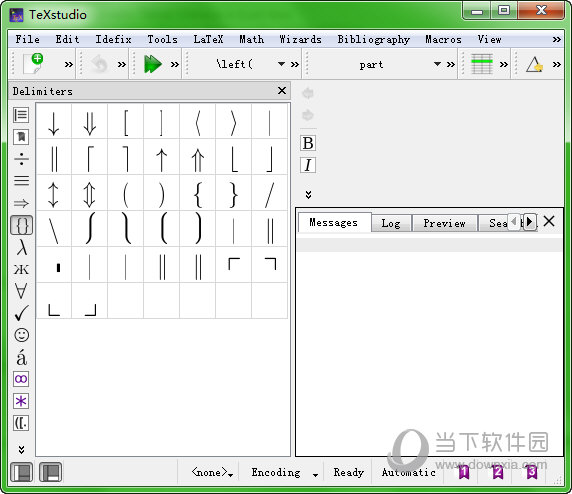Toggle side panel visibility at bottom left
This screenshot has width=572, height=494.
[x=22, y=472]
